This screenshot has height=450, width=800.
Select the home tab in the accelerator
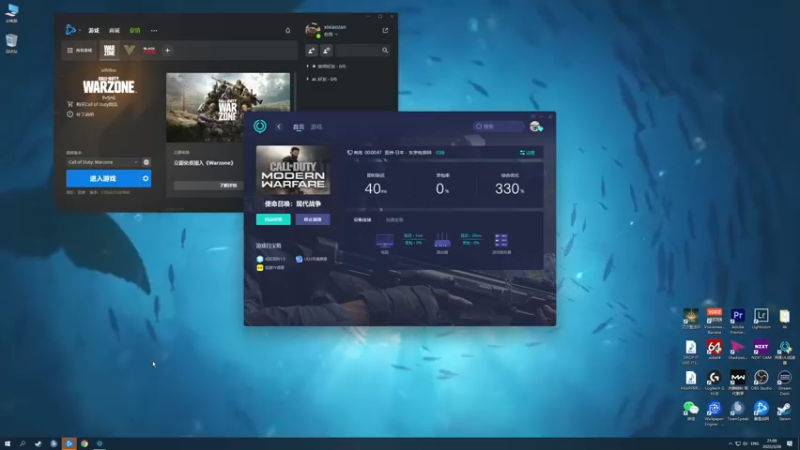click(298, 127)
